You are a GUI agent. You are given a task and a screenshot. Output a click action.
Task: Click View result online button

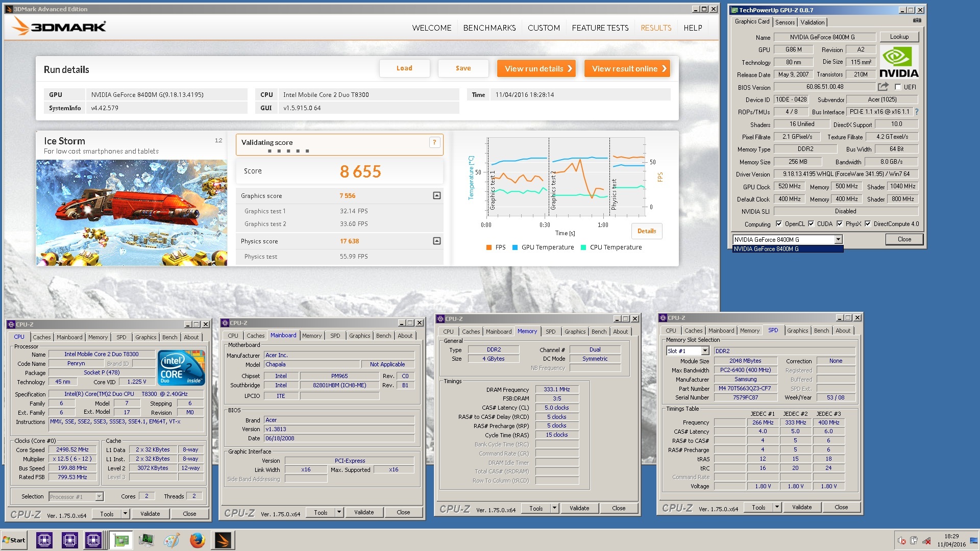pos(627,68)
